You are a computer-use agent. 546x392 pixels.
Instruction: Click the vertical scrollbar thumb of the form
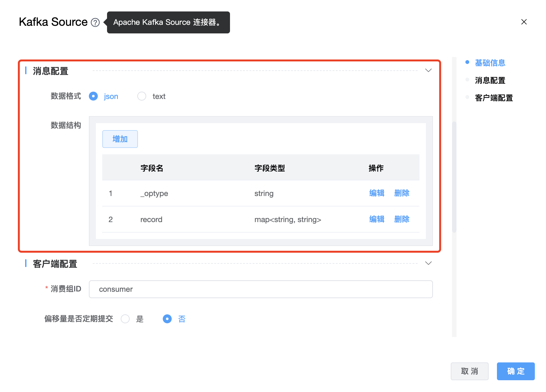[454, 177]
